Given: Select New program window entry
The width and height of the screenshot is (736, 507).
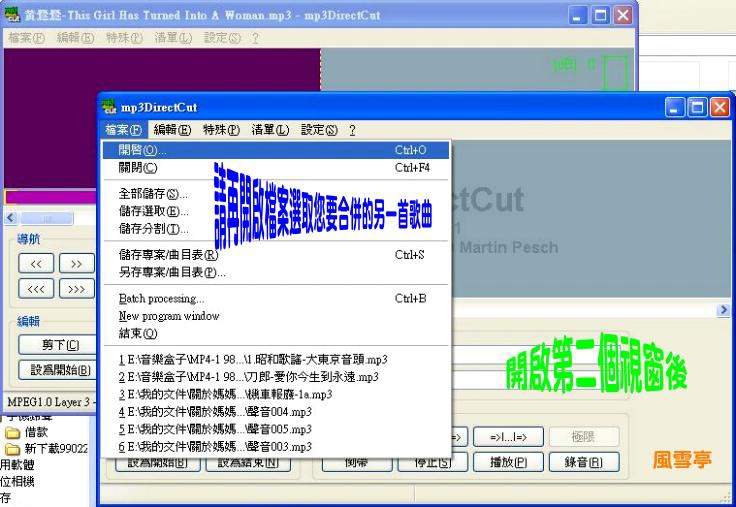Looking at the screenshot, I should coord(276,316).
